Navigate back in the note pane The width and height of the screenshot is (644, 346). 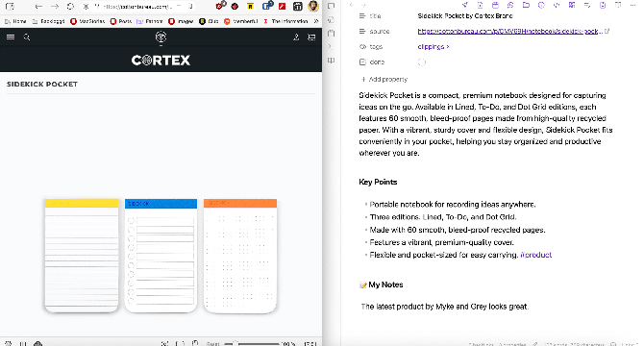pyautogui.click(x=352, y=6)
